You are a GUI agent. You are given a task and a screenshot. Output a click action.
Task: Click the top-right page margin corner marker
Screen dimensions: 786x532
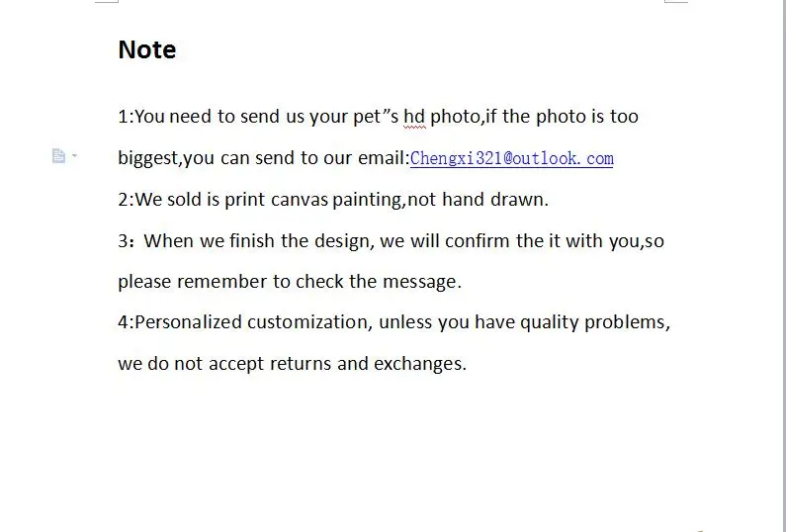click(x=676, y=2)
